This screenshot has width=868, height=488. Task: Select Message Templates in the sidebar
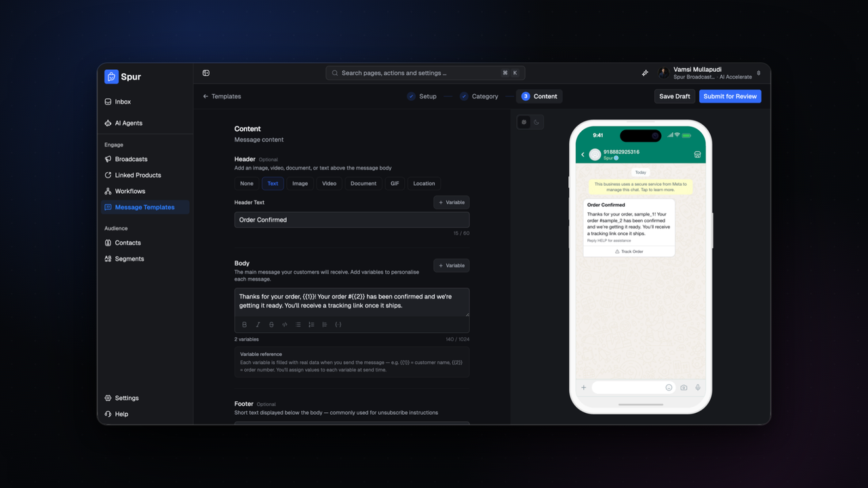coord(145,207)
